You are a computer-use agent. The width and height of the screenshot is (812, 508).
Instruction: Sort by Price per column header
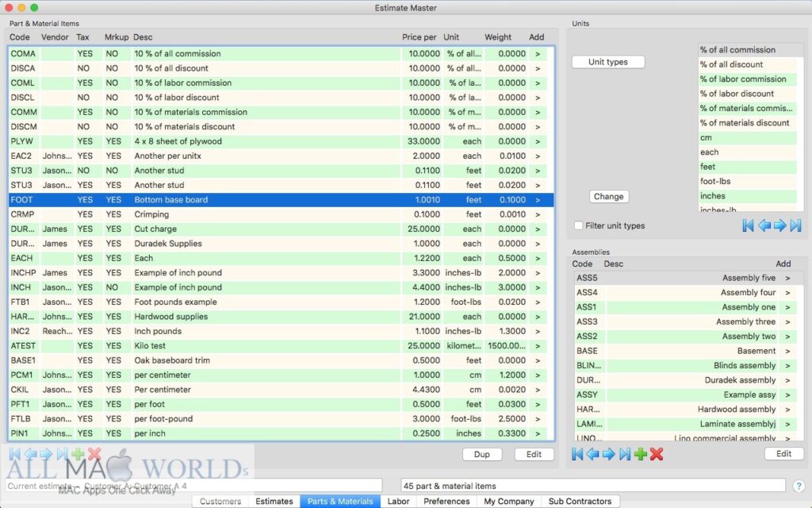[419, 37]
